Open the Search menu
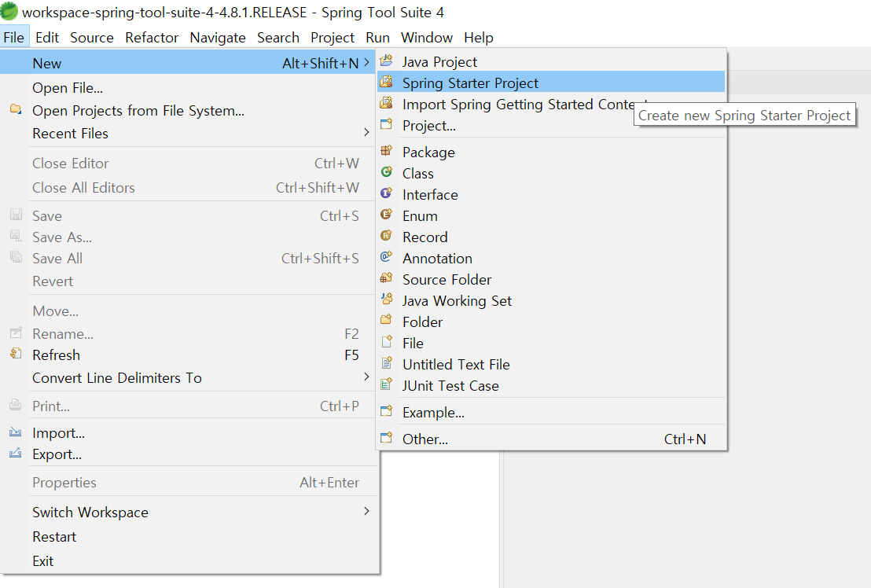The image size is (871, 588). 278,37
